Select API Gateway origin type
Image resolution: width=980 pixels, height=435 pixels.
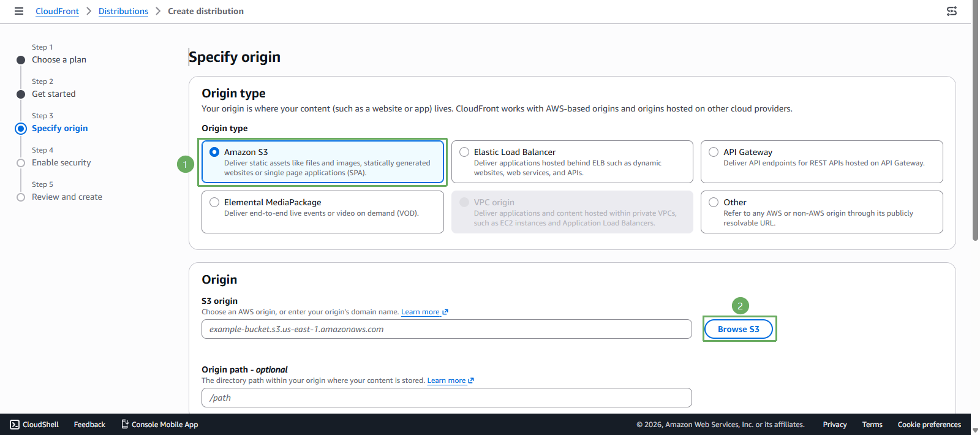click(821, 162)
